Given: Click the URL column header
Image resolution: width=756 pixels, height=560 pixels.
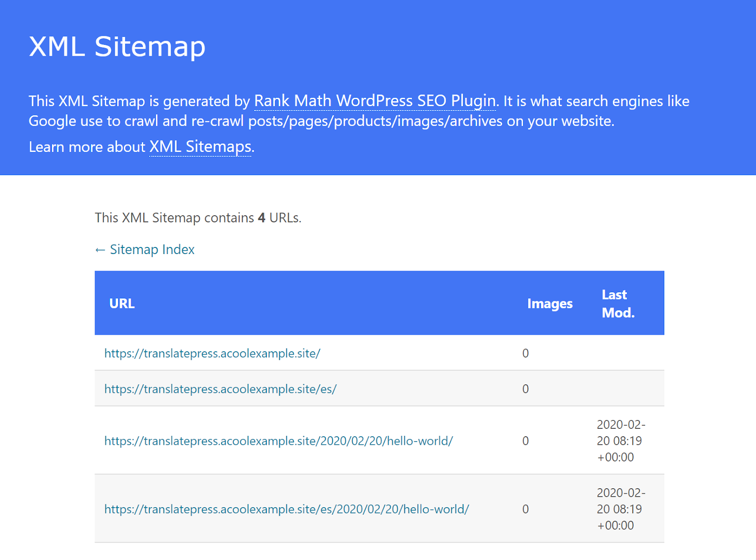Looking at the screenshot, I should tap(122, 304).
